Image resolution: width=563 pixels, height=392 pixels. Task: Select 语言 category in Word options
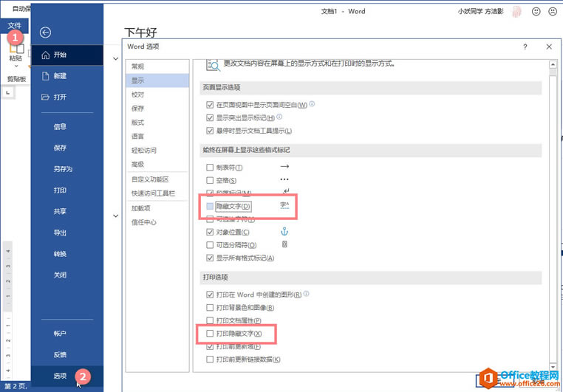[x=157, y=137]
